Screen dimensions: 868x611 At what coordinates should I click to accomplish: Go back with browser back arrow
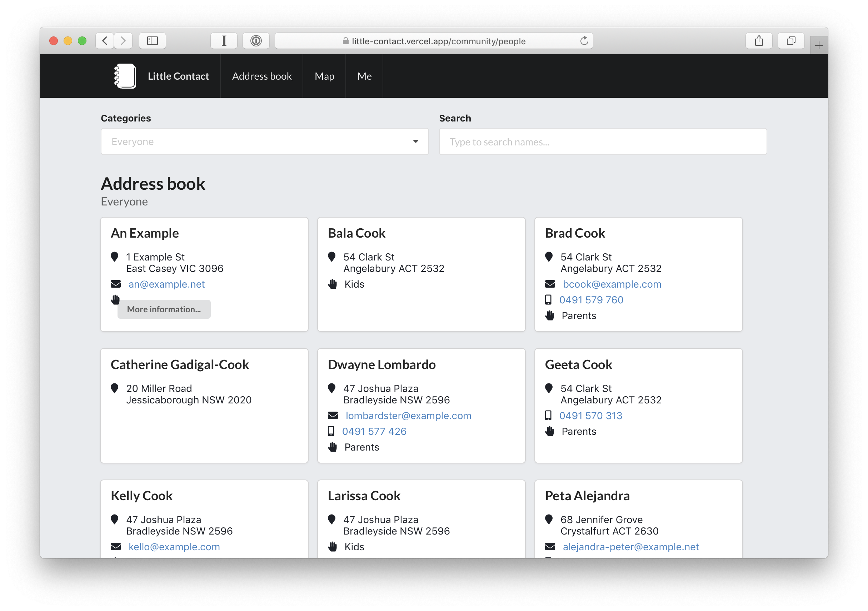pos(105,41)
